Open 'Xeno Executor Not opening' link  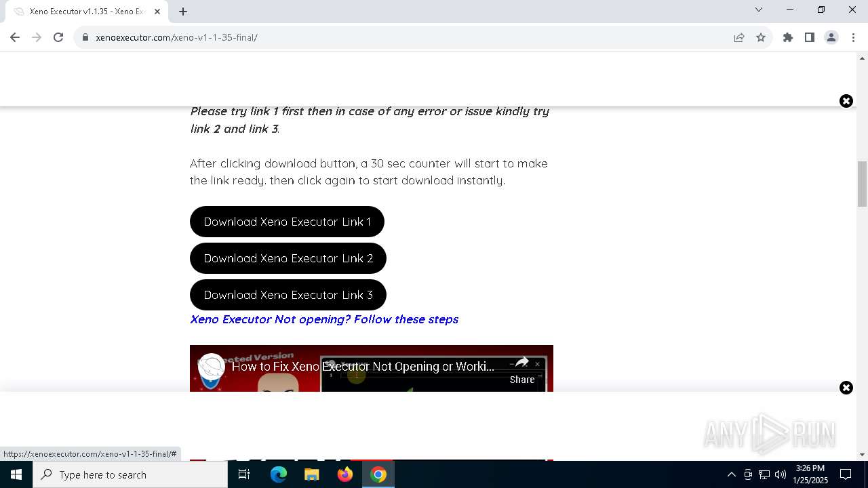click(324, 319)
